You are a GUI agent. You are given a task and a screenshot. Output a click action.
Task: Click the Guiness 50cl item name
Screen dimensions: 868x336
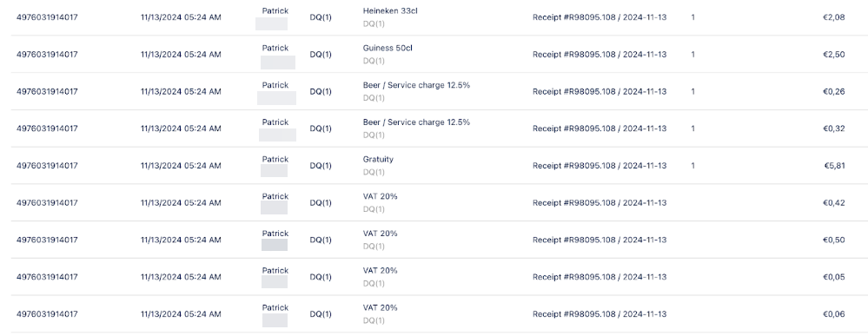(388, 48)
